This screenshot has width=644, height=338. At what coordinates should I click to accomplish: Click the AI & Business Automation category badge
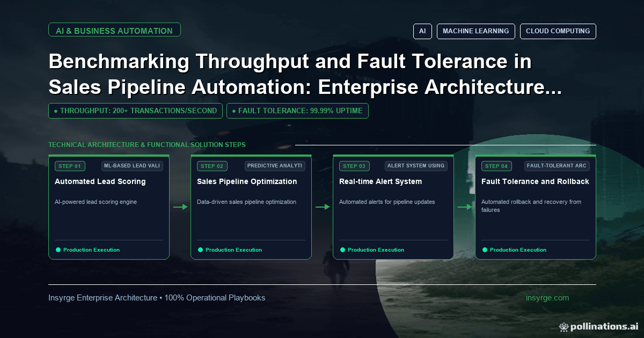[114, 30]
